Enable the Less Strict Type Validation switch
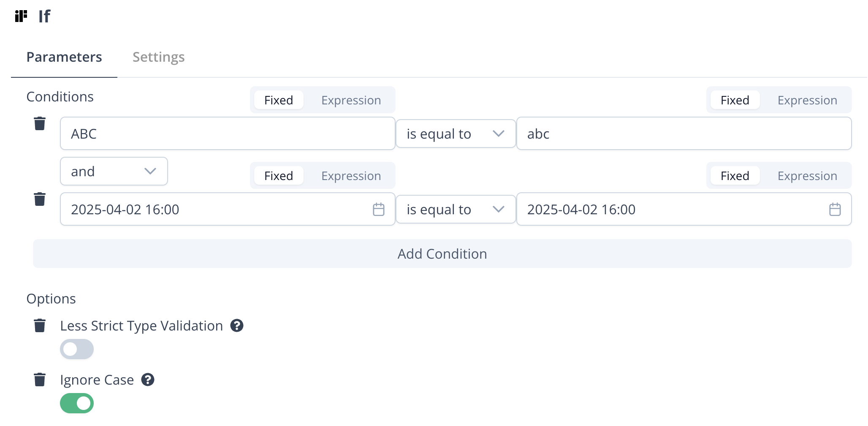 [x=77, y=350]
